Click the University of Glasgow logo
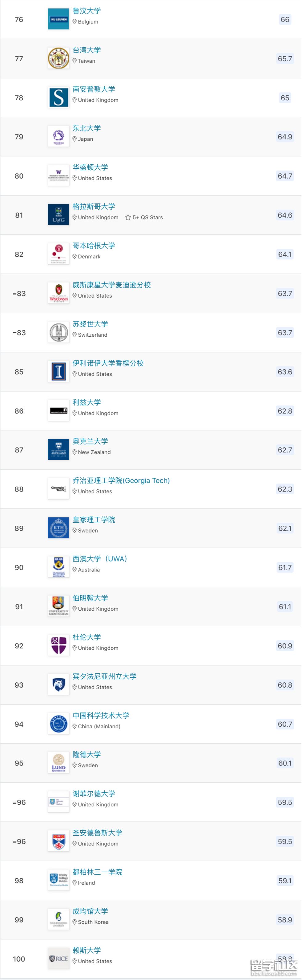The height and width of the screenshot is (980, 302). [x=58, y=215]
